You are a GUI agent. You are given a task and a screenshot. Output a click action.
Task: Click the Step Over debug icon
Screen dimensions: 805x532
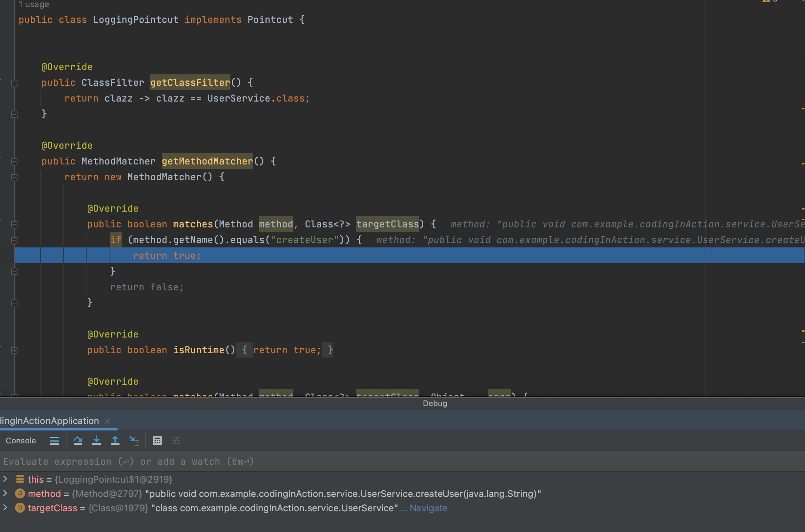coord(78,440)
